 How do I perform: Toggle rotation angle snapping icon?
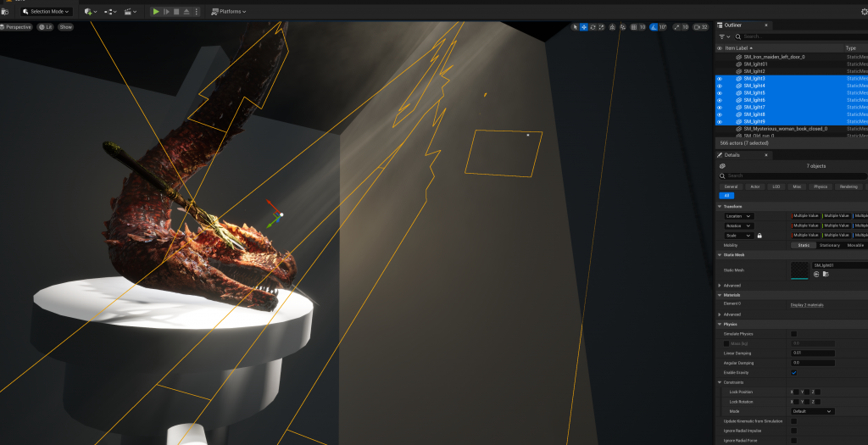pos(654,27)
